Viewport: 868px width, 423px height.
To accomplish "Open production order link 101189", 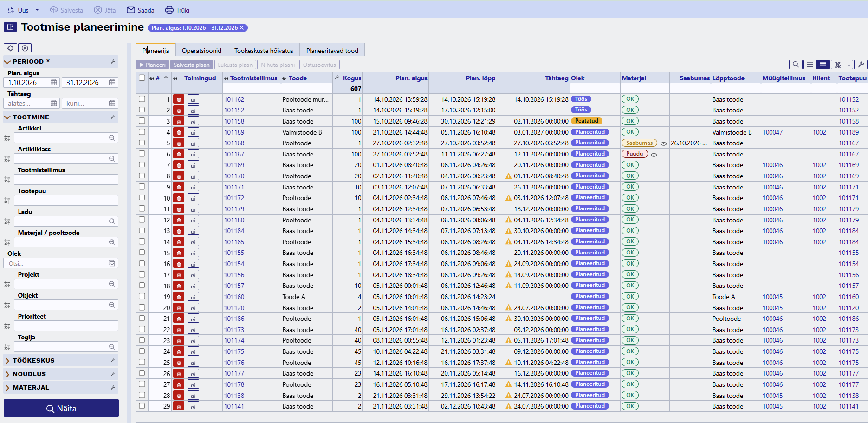I will pos(234,132).
